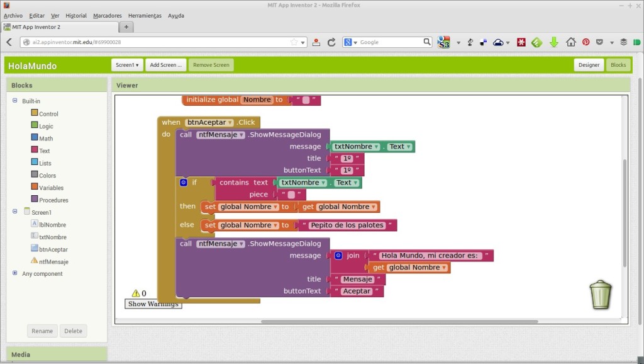Viewport: 644px width, 364px height.
Task: Click the trash can icon in viewer
Action: point(600,295)
